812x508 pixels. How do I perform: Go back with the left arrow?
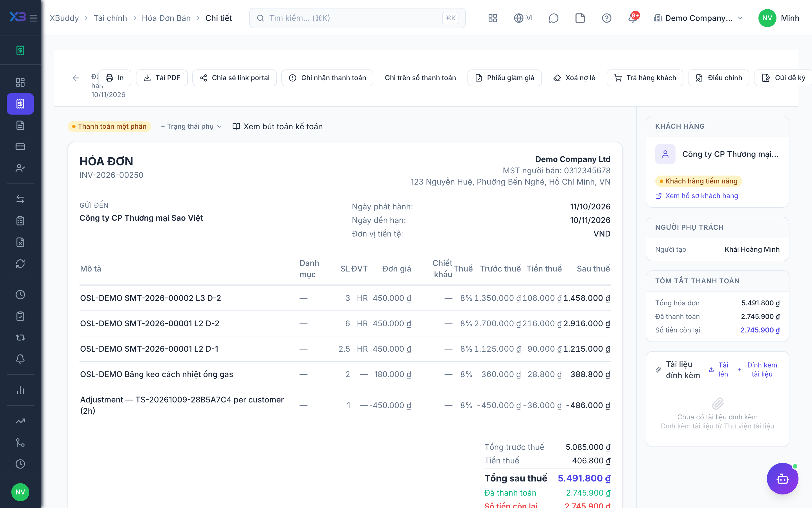pos(76,78)
